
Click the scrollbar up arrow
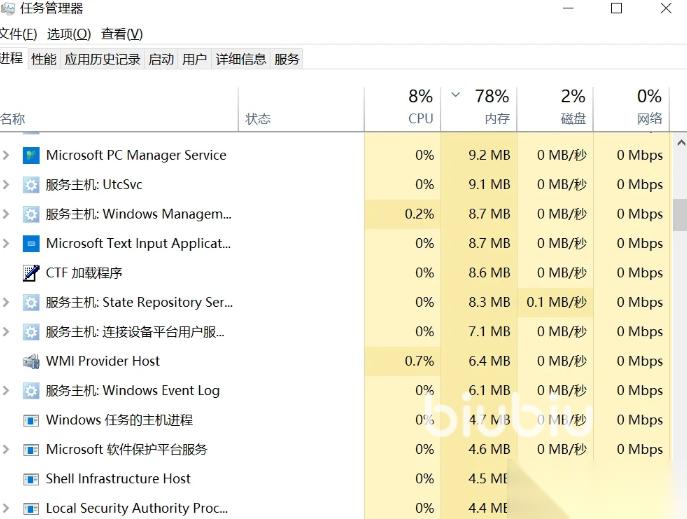(681, 143)
